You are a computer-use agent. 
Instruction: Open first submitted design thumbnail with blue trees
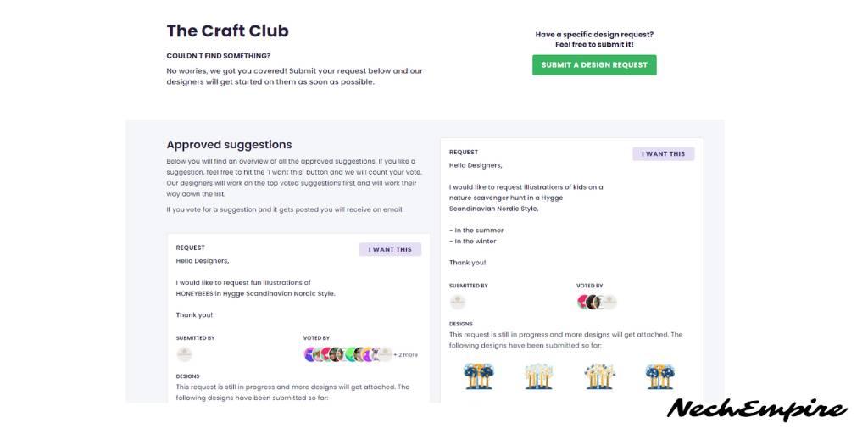click(478, 376)
